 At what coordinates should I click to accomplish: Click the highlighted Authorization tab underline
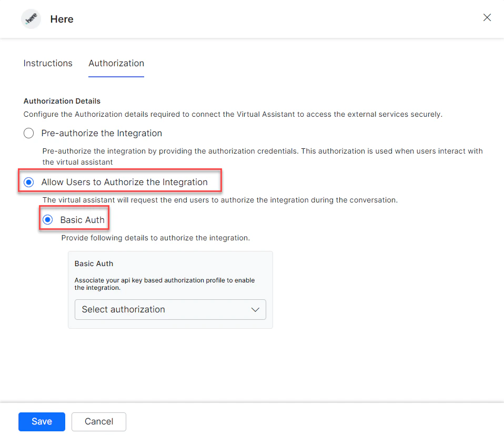(116, 76)
